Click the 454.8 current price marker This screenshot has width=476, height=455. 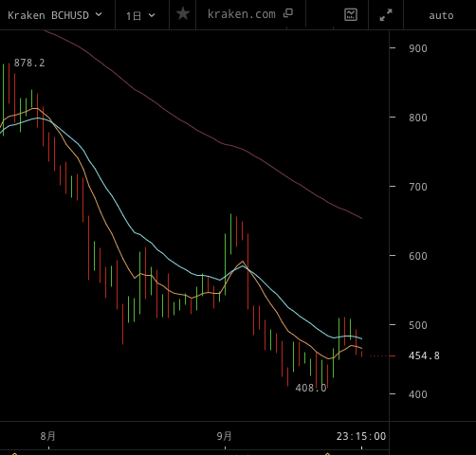tap(424, 355)
